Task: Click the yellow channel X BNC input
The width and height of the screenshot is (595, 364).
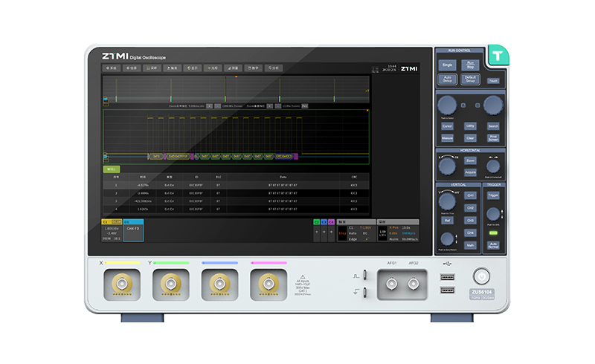Action: [122, 284]
